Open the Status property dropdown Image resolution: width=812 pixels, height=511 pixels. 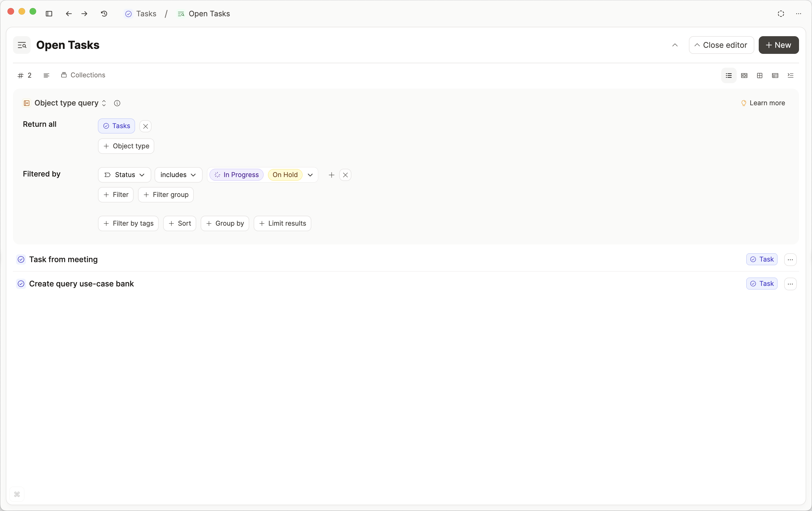click(x=124, y=175)
